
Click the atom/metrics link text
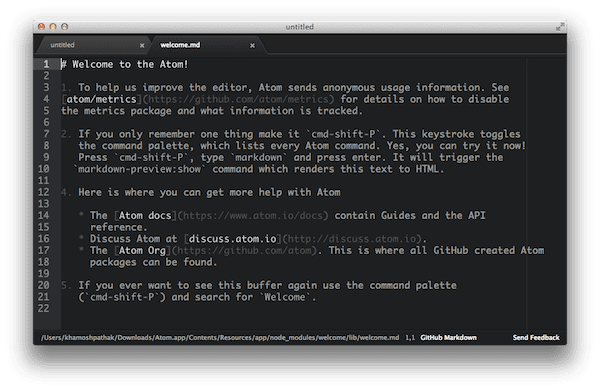click(101, 99)
